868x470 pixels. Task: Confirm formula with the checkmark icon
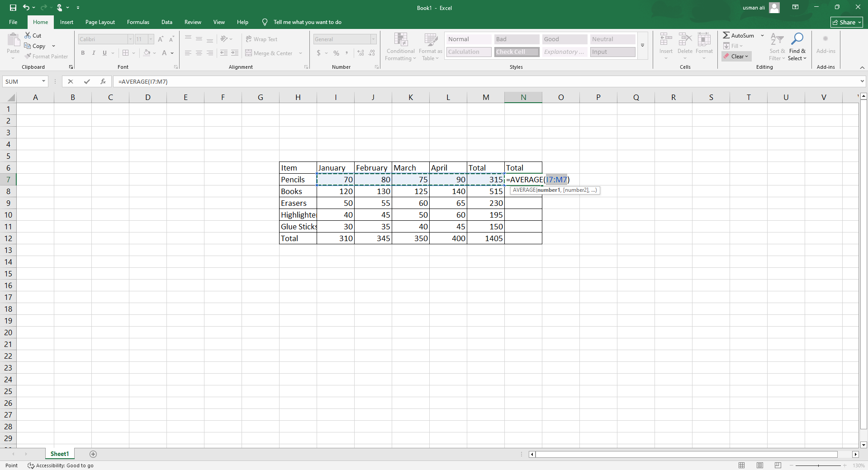pyautogui.click(x=87, y=81)
